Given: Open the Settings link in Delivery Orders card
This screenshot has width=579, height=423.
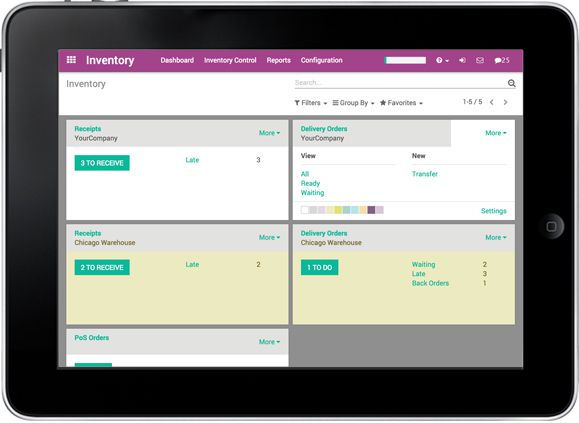Looking at the screenshot, I should point(493,211).
